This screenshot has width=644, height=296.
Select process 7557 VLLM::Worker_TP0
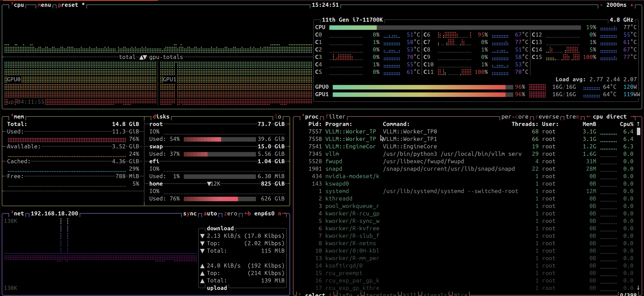[x=466, y=132]
